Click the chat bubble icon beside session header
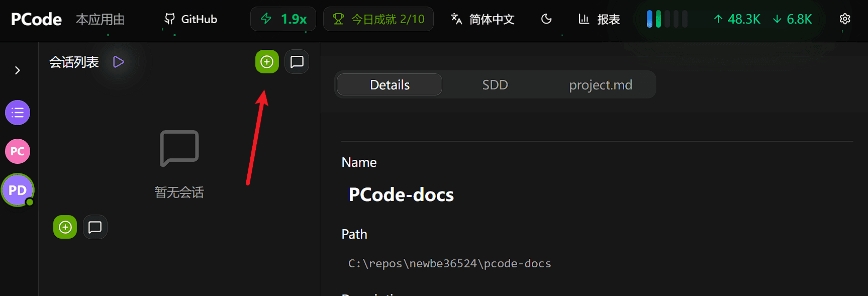This screenshot has height=296, width=868. pos(297,62)
